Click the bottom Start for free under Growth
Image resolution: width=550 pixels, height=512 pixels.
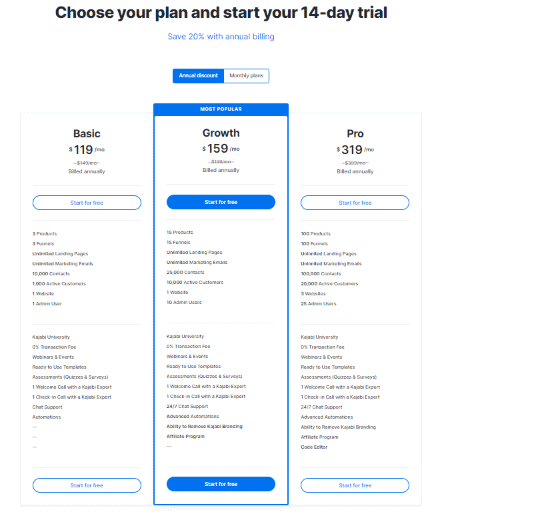coord(221,484)
